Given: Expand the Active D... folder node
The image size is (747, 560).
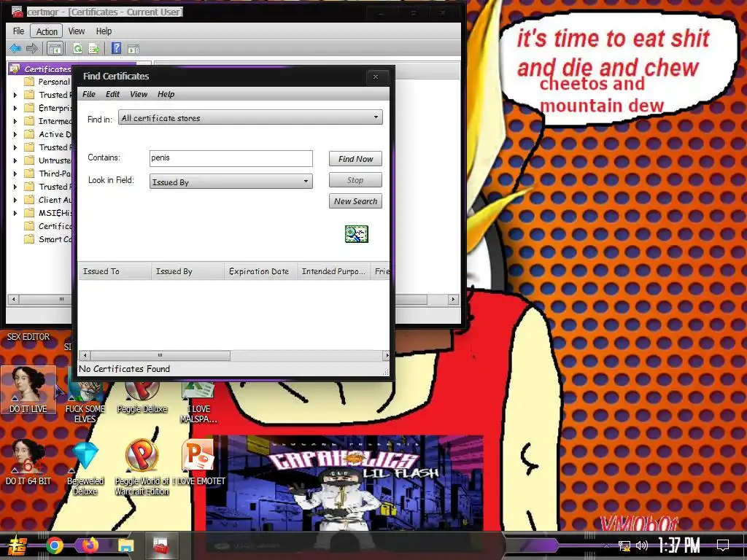Looking at the screenshot, I should coord(15,134).
